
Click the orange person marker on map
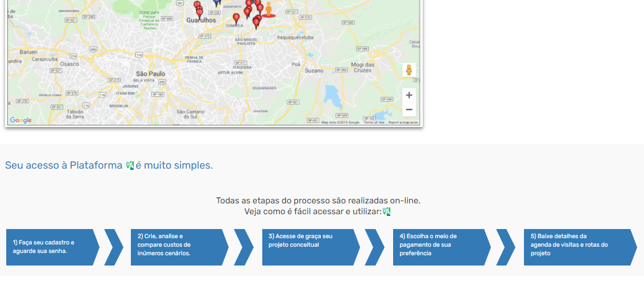(x=269, y=10)
